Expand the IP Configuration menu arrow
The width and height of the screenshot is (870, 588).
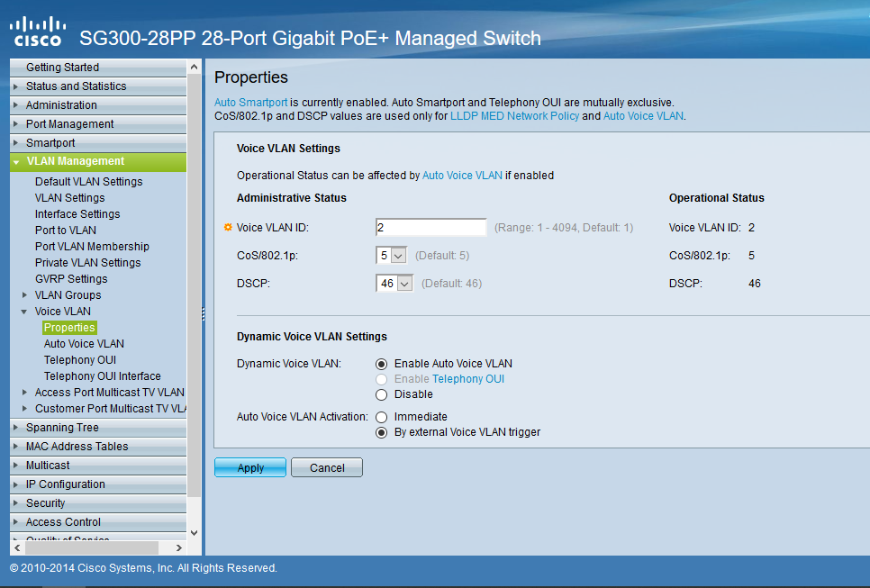[15, 484]
